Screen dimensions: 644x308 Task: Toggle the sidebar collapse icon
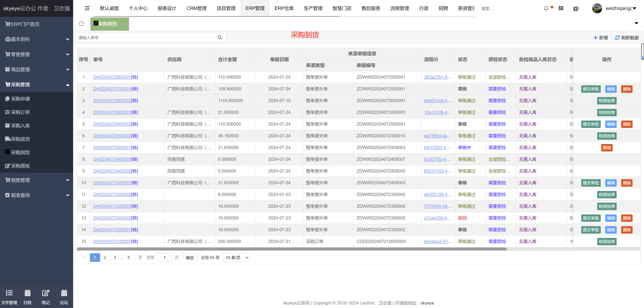pyautogui.click(x=87, y=8)
